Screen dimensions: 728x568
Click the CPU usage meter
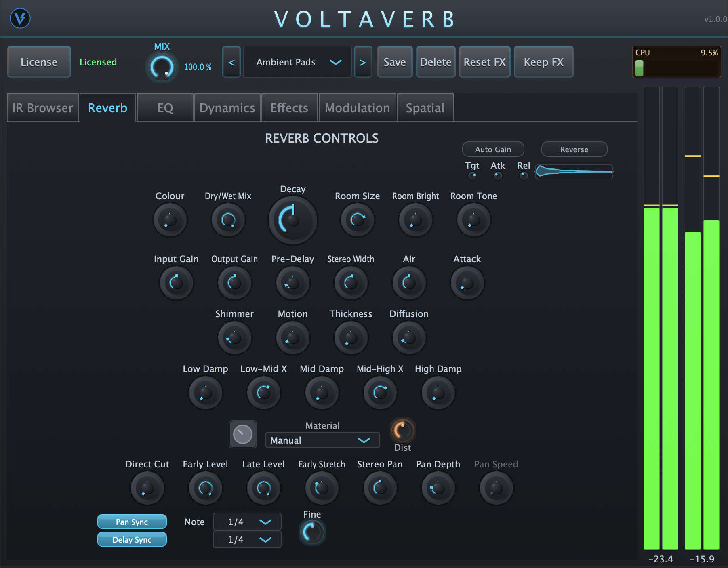pyautogui.click(x=676, y=62)
